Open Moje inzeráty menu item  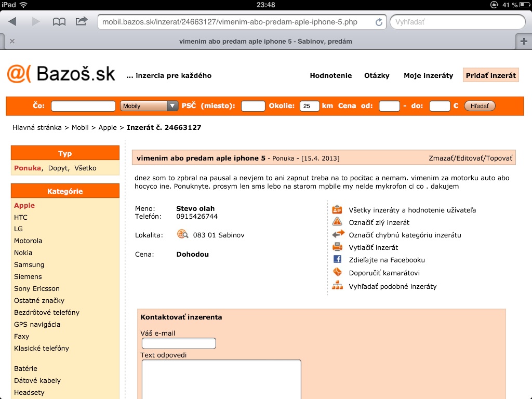pyautogui.click(x=428, y=75)
